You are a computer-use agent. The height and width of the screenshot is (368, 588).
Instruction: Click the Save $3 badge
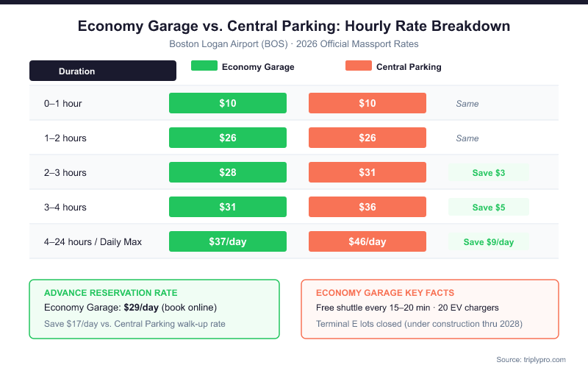click(488, 173)
